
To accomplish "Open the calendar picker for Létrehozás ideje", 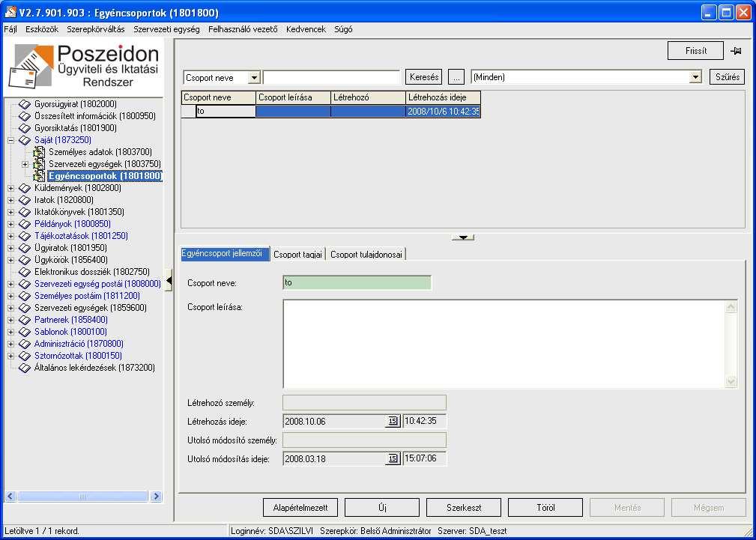I will (x=393, y=421).
